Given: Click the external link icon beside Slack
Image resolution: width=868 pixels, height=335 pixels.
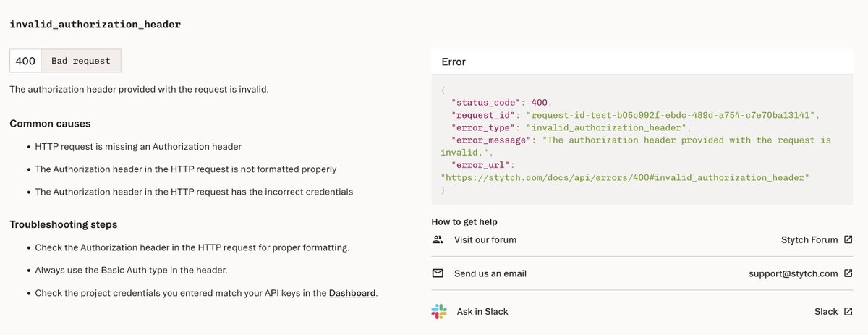Looking at the screenshot, I should (x=848, y=311).
